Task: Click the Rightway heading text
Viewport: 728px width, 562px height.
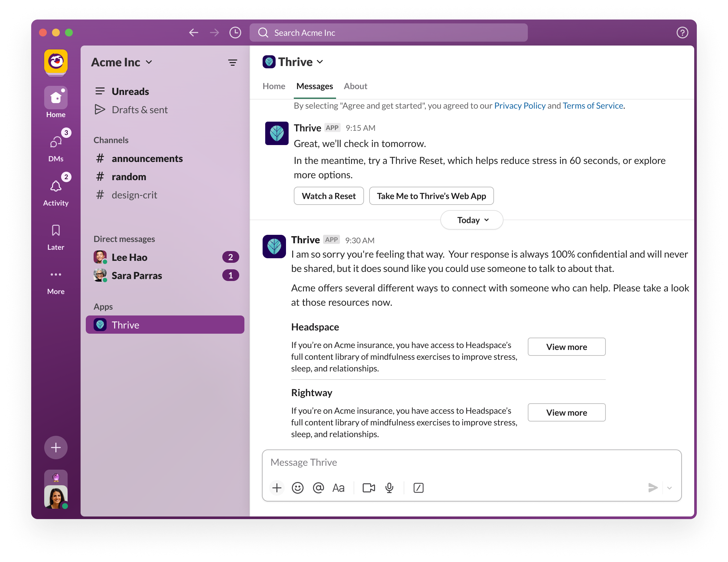Action: [312, 393]
